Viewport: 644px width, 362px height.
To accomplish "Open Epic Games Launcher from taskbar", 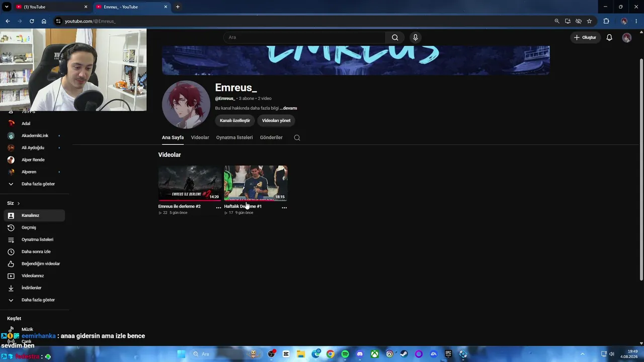I will point(448,354).
